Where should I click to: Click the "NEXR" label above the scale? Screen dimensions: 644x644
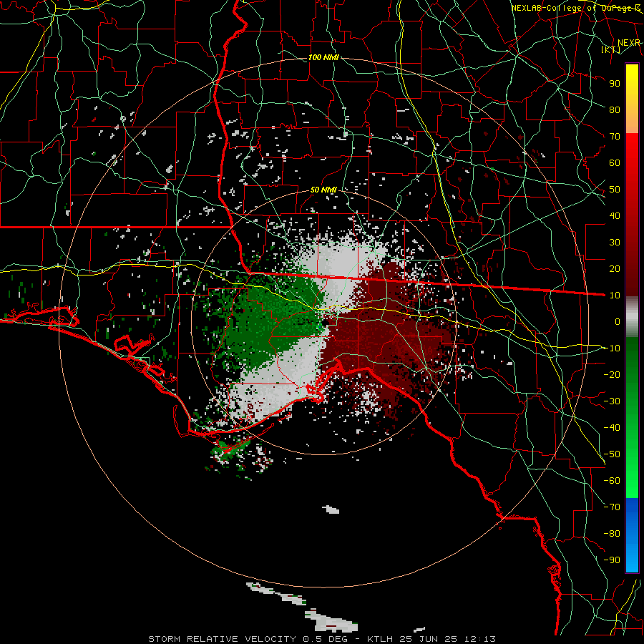click(628, 43)
